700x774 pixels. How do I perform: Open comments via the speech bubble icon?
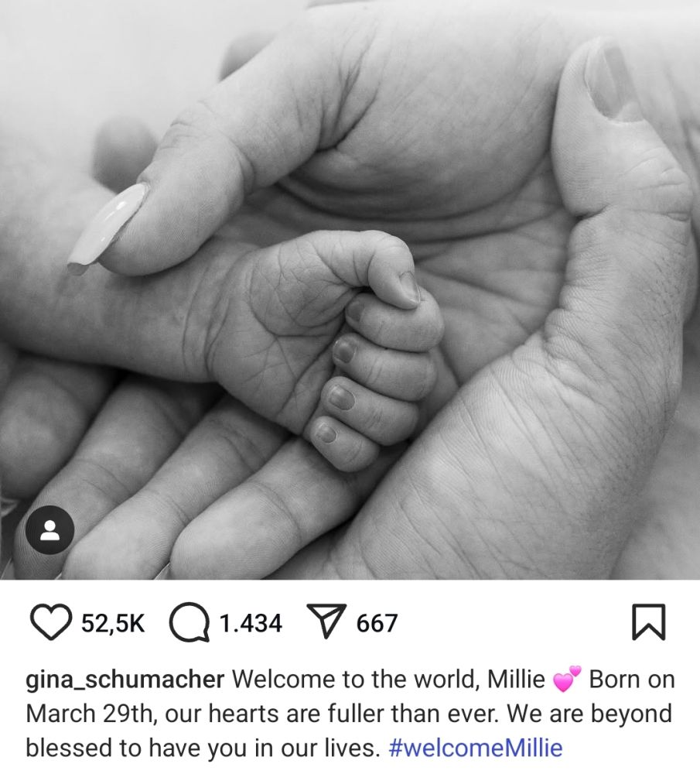[190, 622]
